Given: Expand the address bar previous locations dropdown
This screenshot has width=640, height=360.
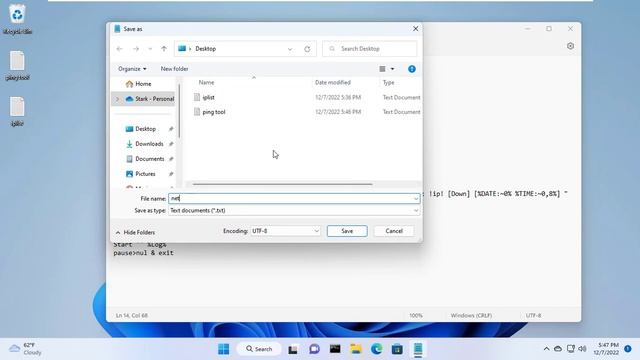Looking at the screenshot, I should pyautogui.click(x=290, y=49).
